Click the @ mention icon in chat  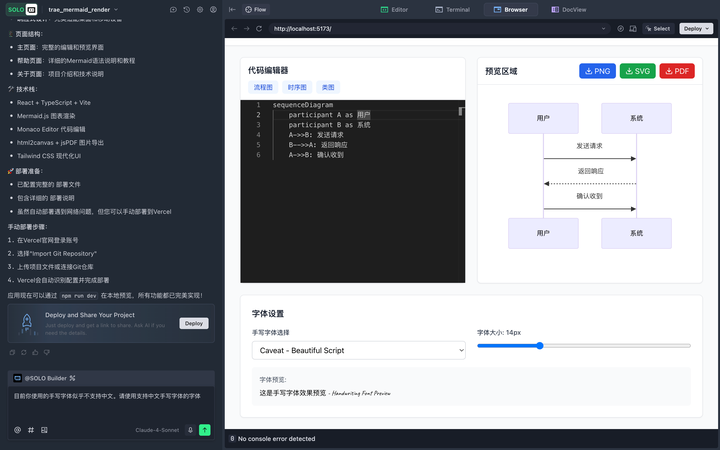17,430
